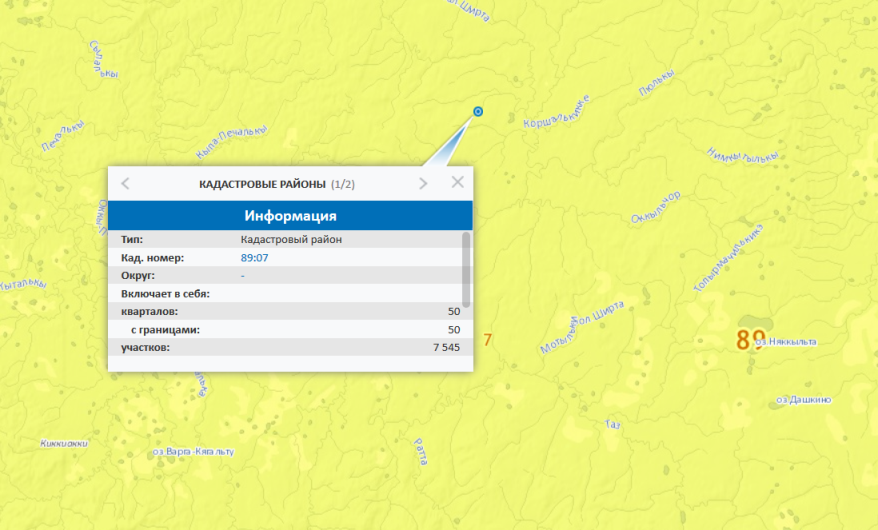This screenshot has width=878, height=530.
Task: Close the Кадастровые районы info popup
Action: tap(457, 182)
